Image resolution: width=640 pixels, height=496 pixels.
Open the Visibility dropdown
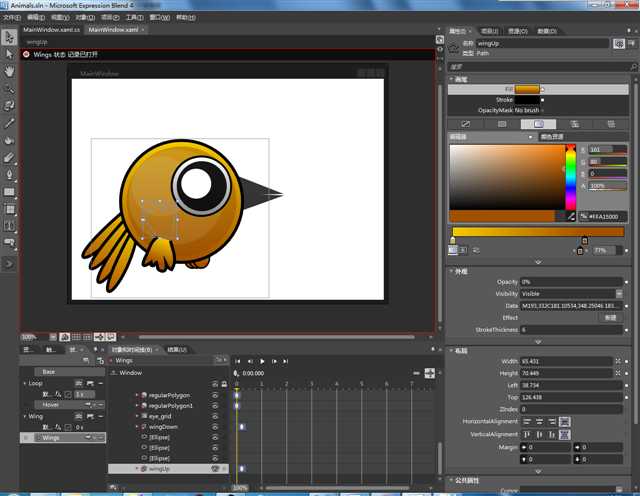coord(619,294)
